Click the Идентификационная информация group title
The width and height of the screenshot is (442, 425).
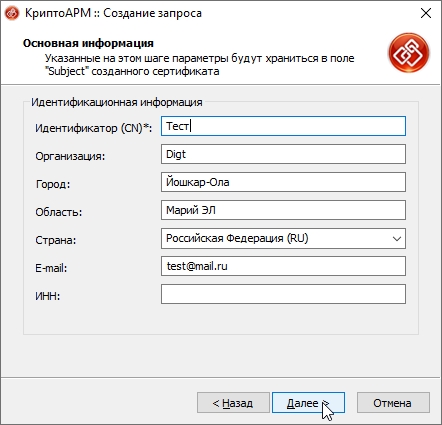(x=117, y=102)
